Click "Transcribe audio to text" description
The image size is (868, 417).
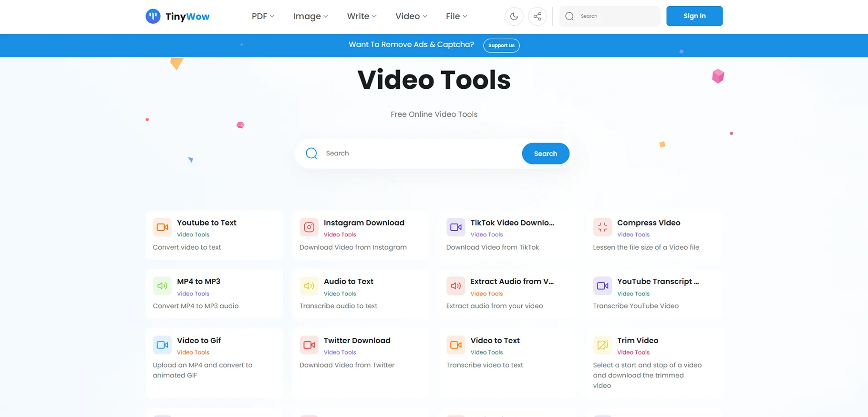[x=338, y=306]
